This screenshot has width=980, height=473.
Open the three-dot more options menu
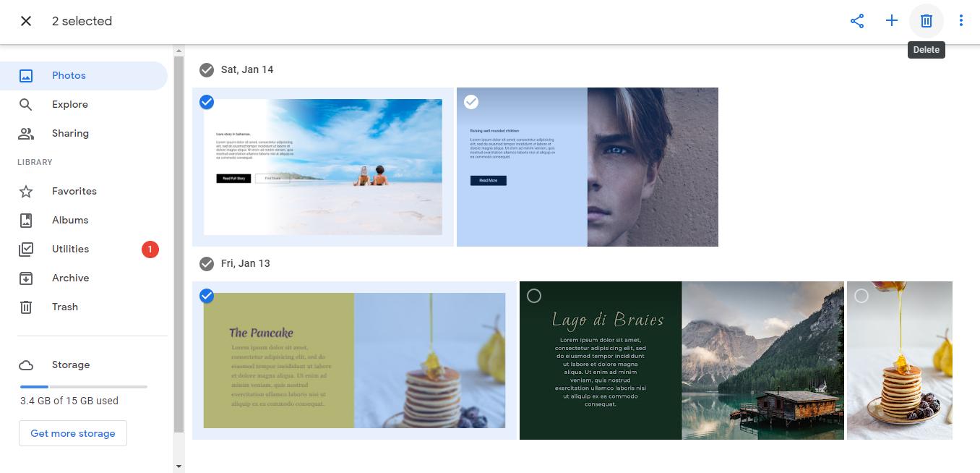coord(960,21)
